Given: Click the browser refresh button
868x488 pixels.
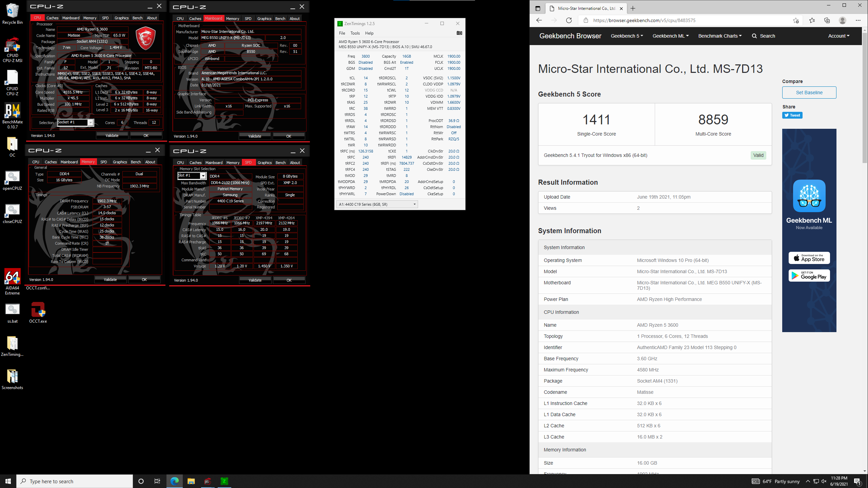Looking at the screenshot, I should 569,20.
